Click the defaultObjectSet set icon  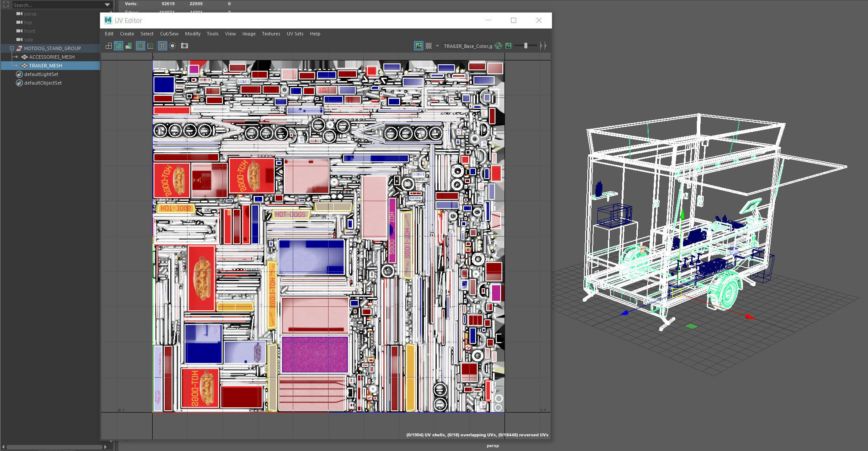pyautogui.click(x=19, y=83)
